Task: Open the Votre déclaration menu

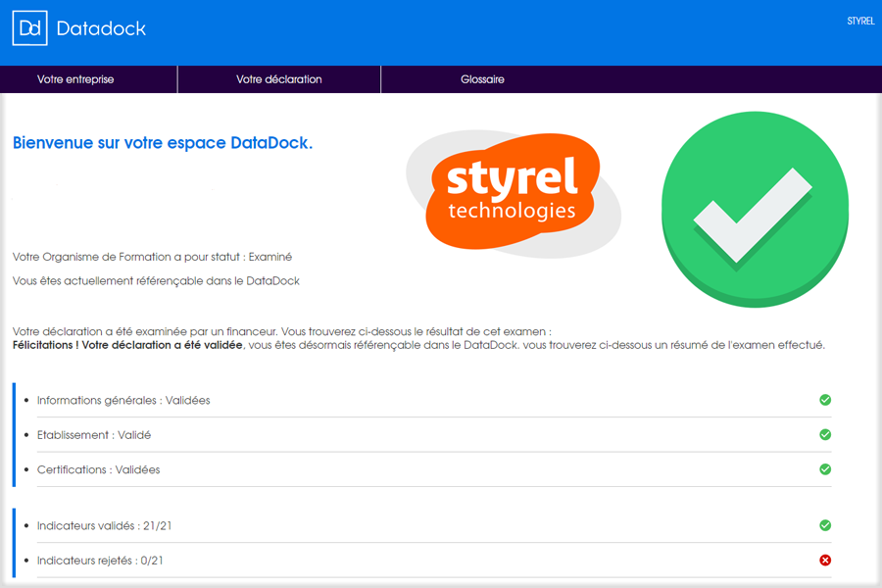Action: pyautogui.click(x=279, y=79)
